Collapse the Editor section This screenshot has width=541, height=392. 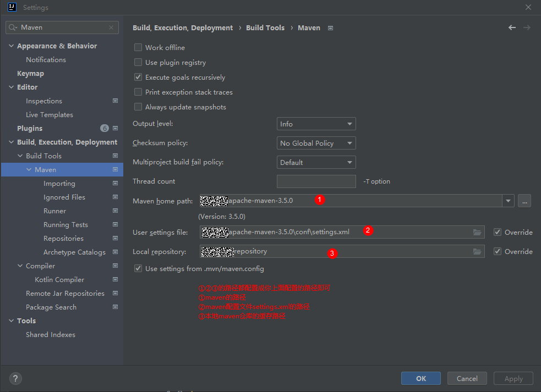tap(12, 87)
